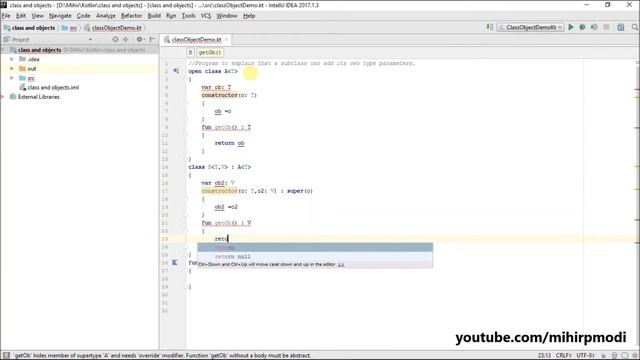Select the 'class and objects' project root
Screen dimensions: 640x360
[40, 50]
